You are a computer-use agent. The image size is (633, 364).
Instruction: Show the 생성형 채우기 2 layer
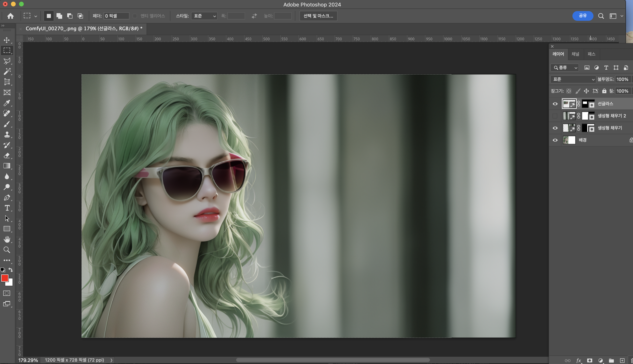(555, 116)
